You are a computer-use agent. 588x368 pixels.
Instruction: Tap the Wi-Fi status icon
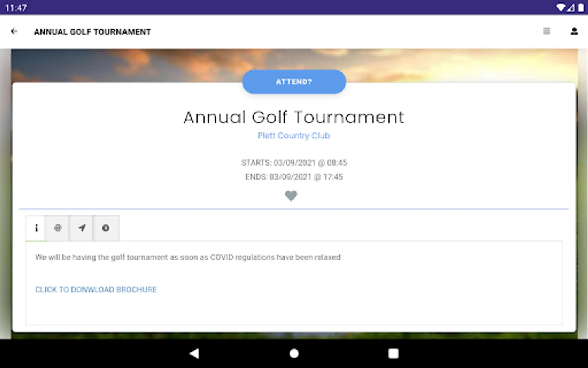(560, 7)
